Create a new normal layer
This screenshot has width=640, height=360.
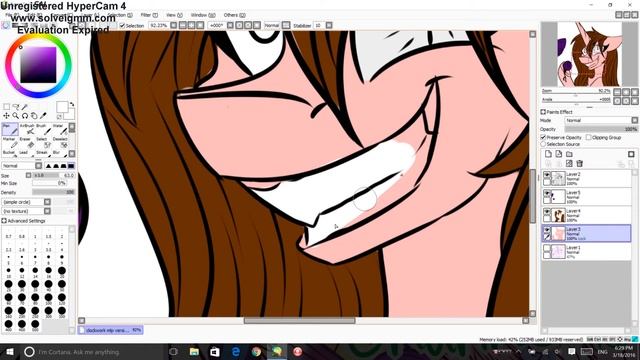tap(548, 154)
